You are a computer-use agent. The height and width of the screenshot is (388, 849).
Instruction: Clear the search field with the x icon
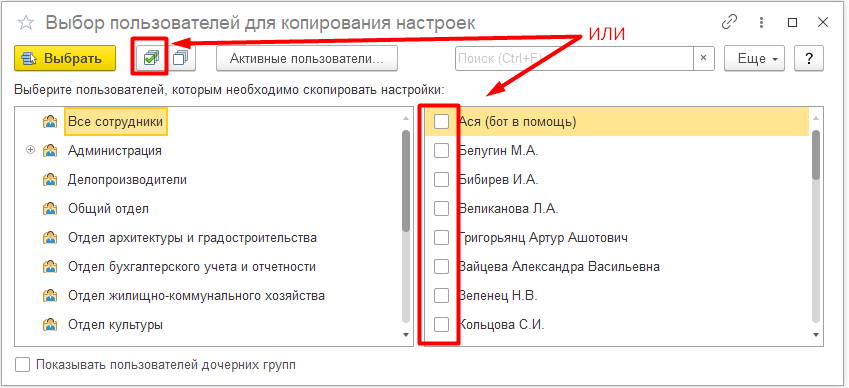tap(703, 58)
